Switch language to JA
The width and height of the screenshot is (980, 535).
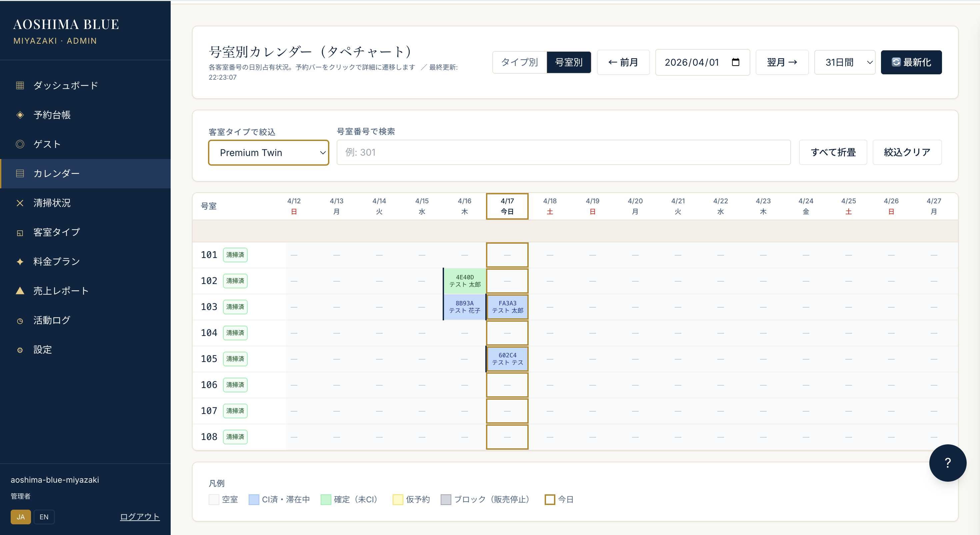coord(21,517)
